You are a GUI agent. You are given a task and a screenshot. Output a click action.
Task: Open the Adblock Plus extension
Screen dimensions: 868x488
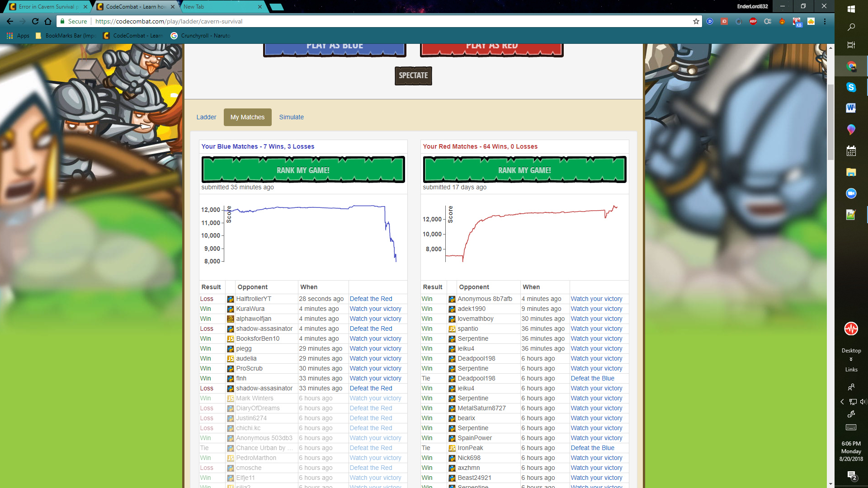coord(753,21)
